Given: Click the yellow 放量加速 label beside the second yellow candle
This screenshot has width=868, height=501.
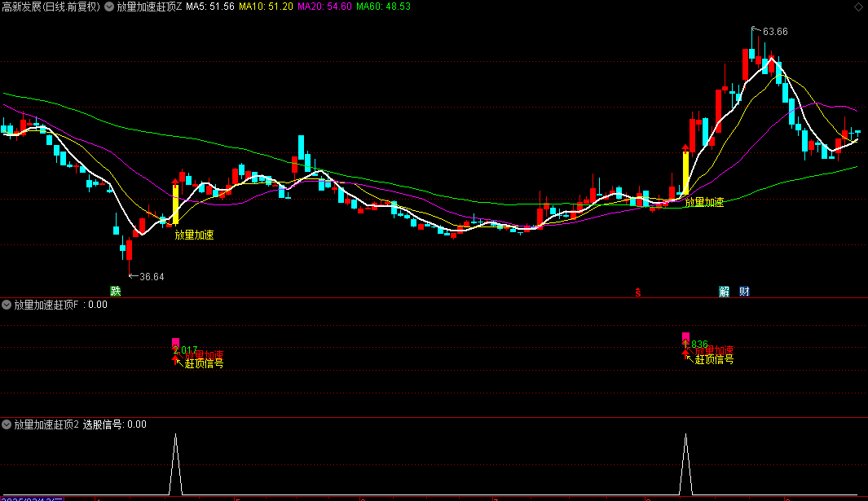Looking at the screenshot, I should 705,203.
